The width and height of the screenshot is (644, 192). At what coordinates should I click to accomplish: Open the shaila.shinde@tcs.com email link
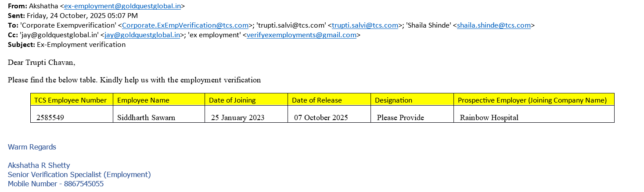tap(494, 25)
